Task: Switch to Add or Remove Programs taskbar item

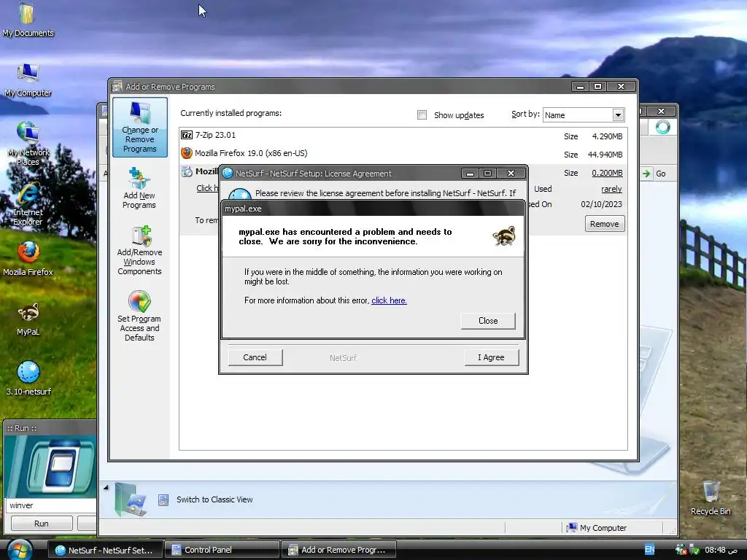Action: [338, 550]
